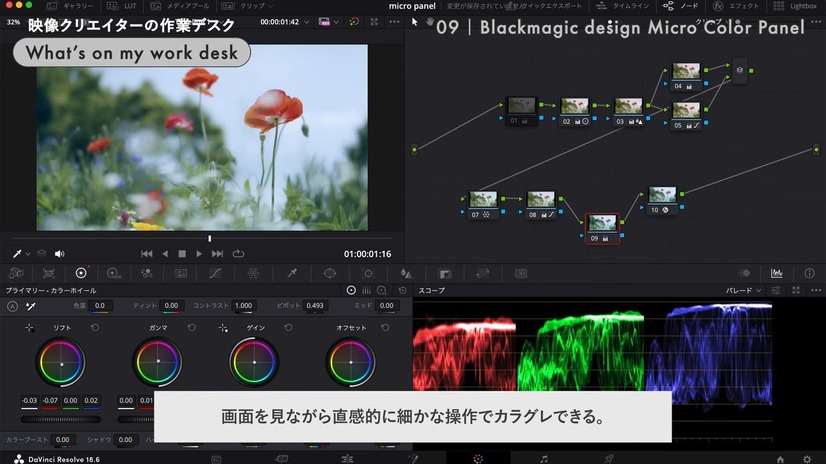Screen dimensions: 826x464
Task: Jump to the last frame
Action: [217, 254]
